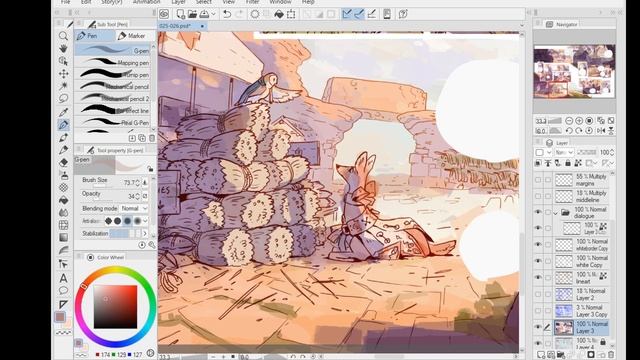The height and width of the screenshot is (360, 640).
Task: Show the 3% Normal Layer 3 Copy
Action: [538, 311]
